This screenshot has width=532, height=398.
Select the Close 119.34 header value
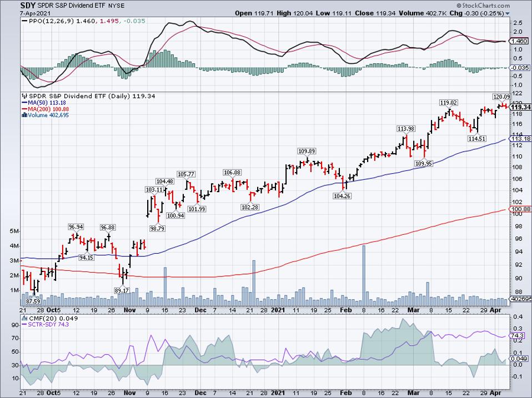click(x=374, y=13)
